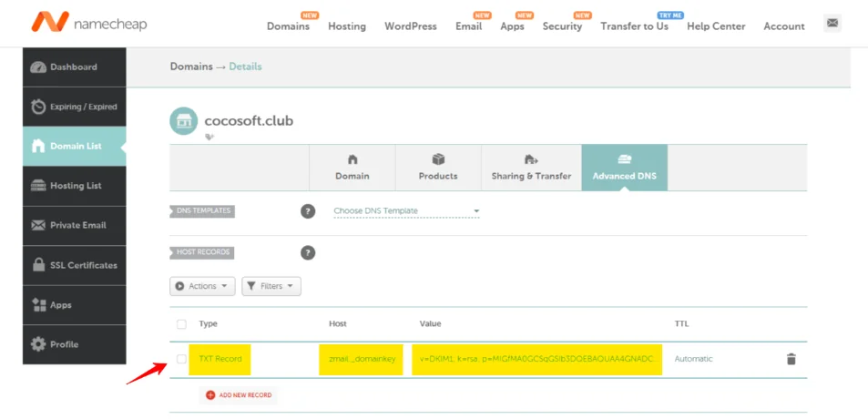Click the HOST RECORDS section label
The width and height of the screenshot is (868, 419).
click(202, 252)
